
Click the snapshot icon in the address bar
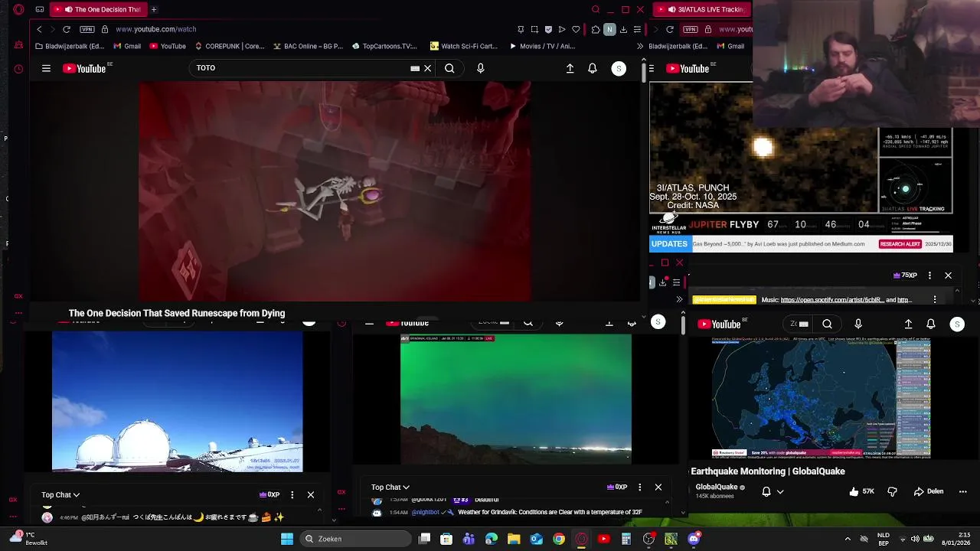(x=534, y=29)
